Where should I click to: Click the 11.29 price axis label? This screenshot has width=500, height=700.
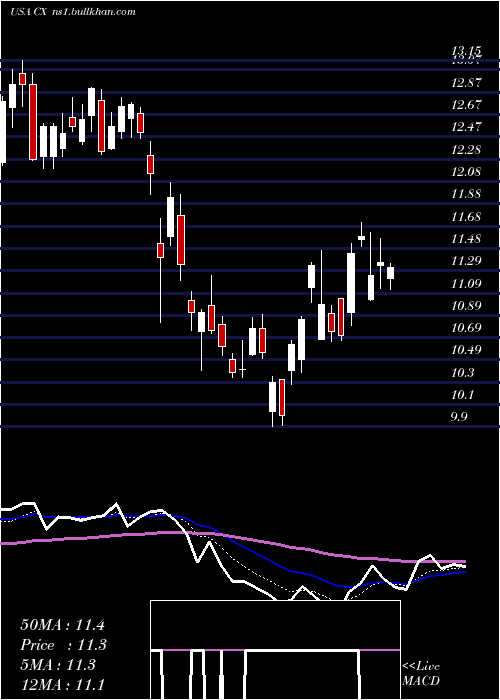tap(466, 261)
